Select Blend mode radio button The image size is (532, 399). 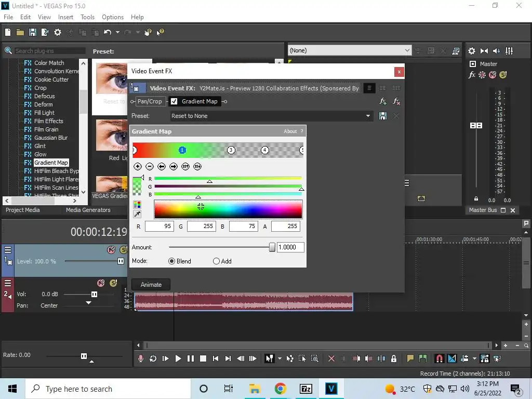171,261
